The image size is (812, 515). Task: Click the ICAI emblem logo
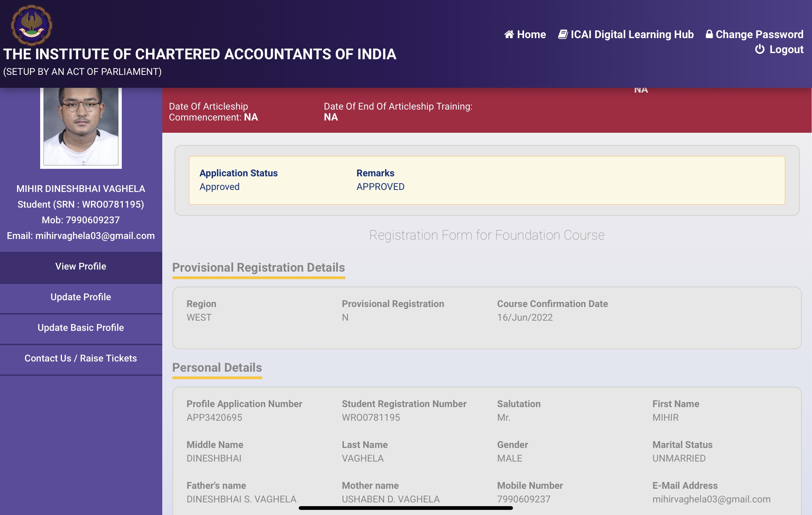click(x=31, y=25)
